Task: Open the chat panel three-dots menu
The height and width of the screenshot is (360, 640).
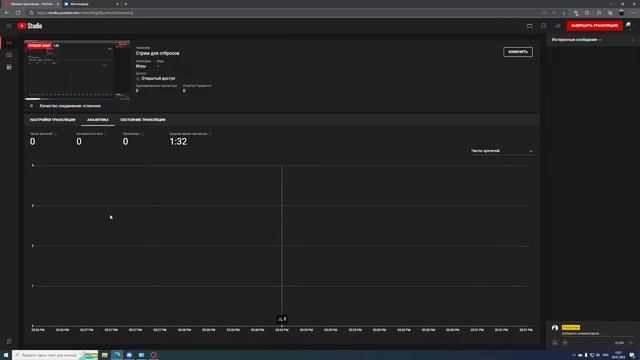Action: [x=633, y=40]
